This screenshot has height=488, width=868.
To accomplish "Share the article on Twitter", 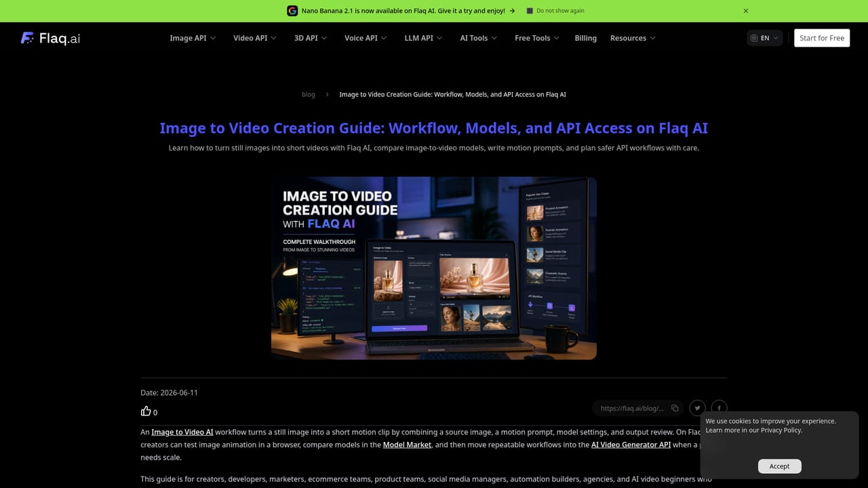I will pos(697,408).
